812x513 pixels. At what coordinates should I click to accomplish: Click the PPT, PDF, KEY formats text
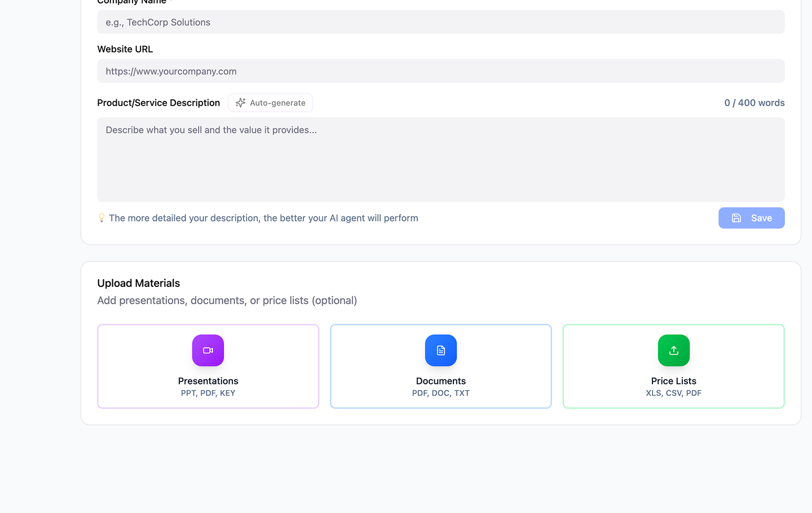(208, 393)
